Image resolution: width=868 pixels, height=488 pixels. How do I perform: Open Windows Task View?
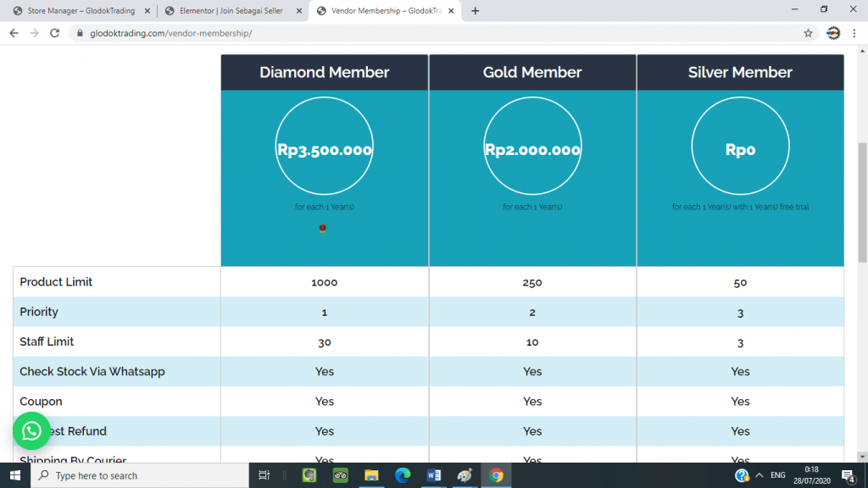pyautogui.click(x=264, y=475)
